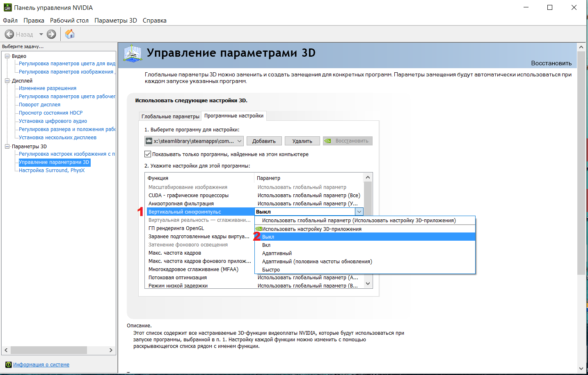
Task: Open the Home icon in toolbar
Action: [x=70, y=34]
